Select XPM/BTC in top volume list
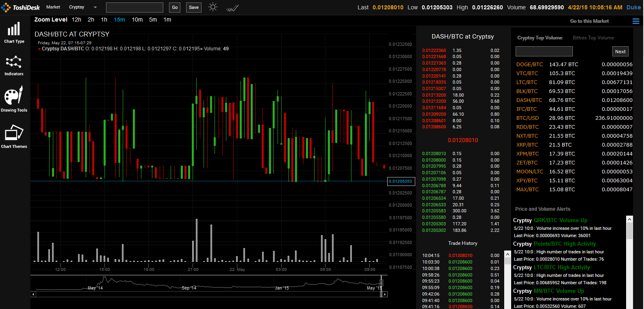 coord(527,154)
